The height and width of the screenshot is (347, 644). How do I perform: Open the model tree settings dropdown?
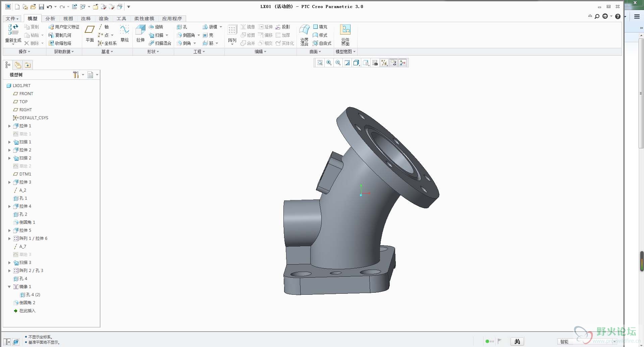(78, 75)
